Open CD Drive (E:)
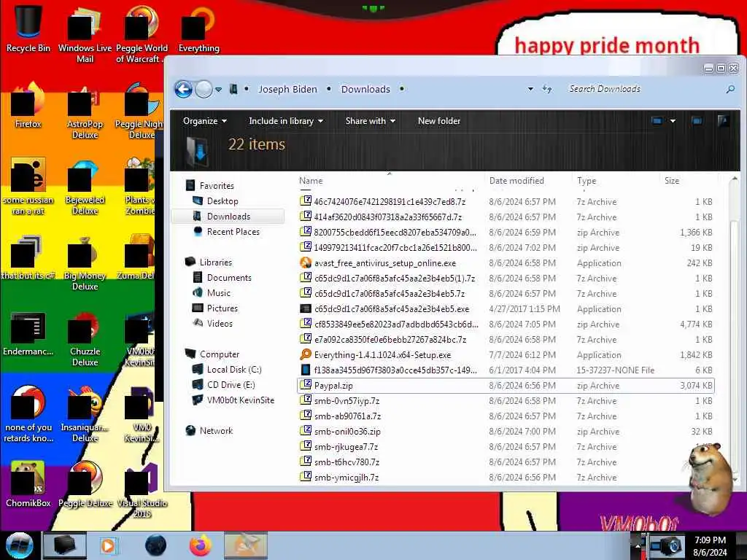 231,384
